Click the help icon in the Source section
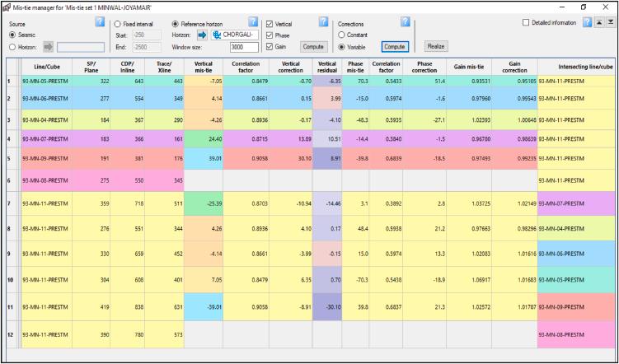This screenshot has width=619, height=364. point(99,21)
